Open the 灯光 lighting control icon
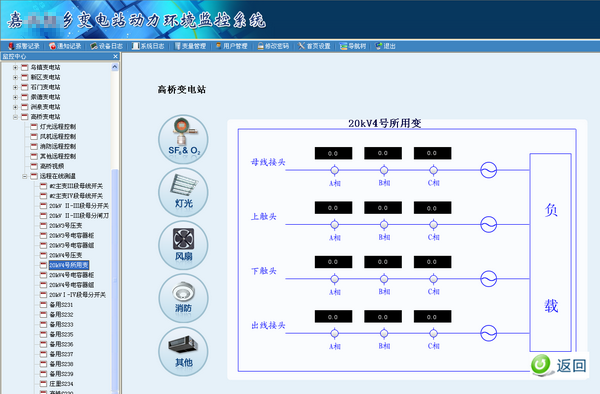 183,192
